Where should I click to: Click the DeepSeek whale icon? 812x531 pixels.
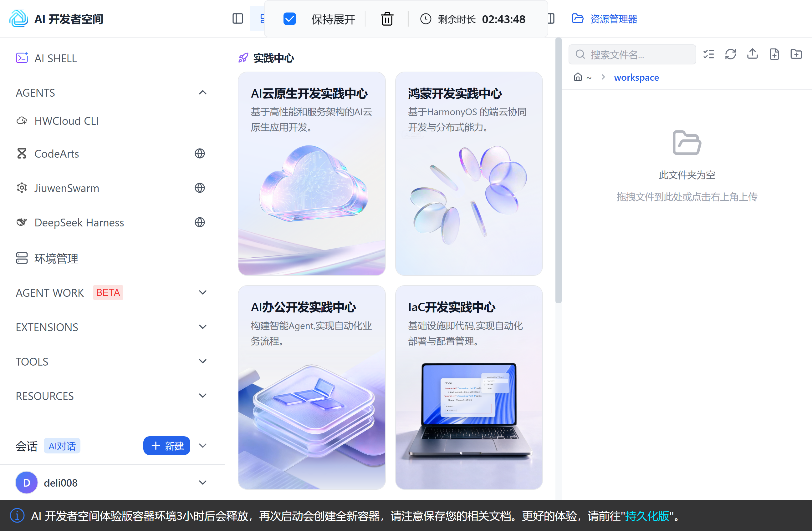pyautogui.click(x=22, y=222)
